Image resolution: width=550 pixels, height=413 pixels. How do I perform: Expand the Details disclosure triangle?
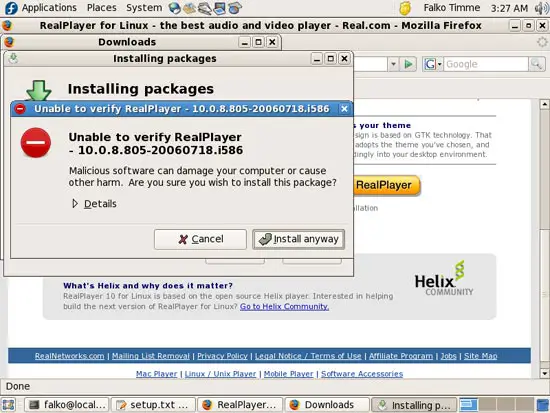(75, 204)
